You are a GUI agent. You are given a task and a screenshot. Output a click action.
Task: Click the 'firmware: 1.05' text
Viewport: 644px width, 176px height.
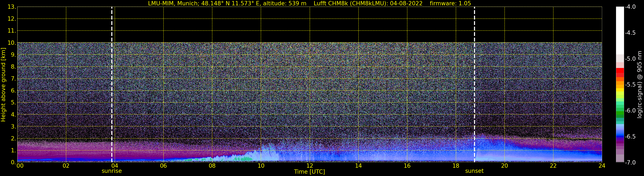pos(450,3)
